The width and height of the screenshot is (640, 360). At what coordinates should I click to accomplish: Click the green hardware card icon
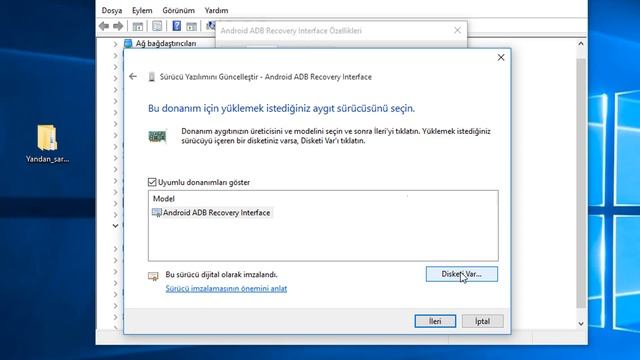[x=157, y=136]
